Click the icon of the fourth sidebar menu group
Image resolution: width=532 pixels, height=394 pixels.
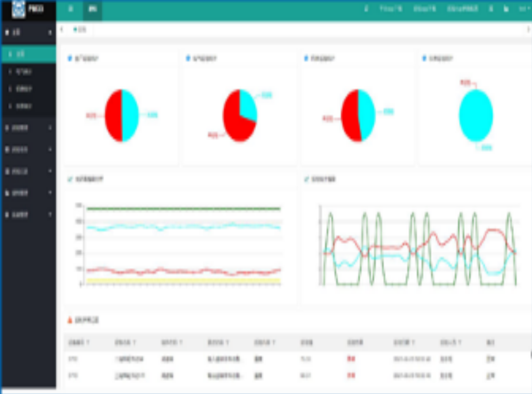[7, 171]
